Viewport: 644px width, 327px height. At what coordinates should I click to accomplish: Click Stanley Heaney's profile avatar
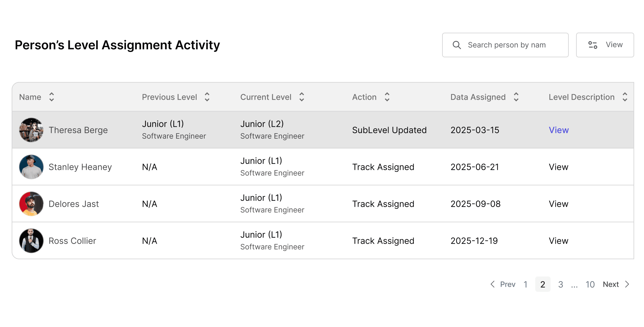[31, 167]
